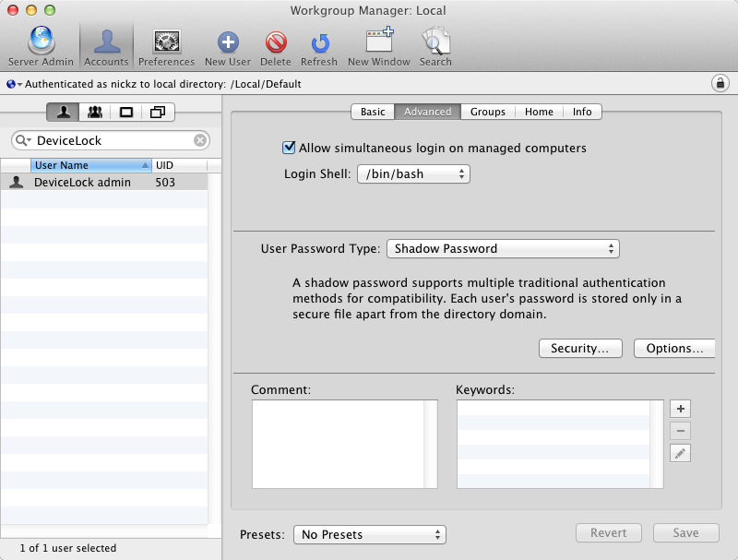Click the Options... button

pos(674,349)
